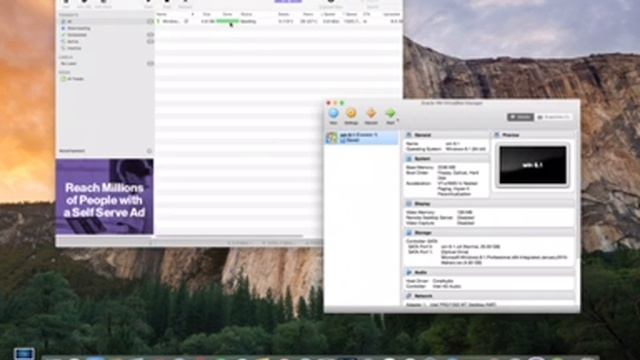This screenshot has height=360, width=640.
Task: Open the dropdown arrow beside Start
Action: pos(398,120)
